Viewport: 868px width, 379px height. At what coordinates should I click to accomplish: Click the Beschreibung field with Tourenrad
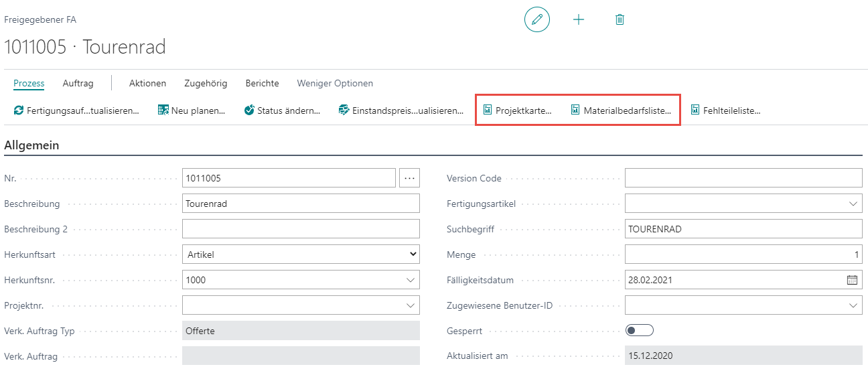tap(301, 204)
